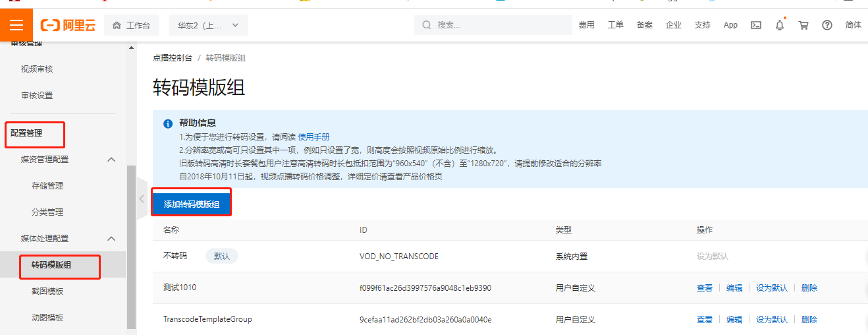Open the App menu item
Viewport: 868px width, 335px height.
click(730, 25)
